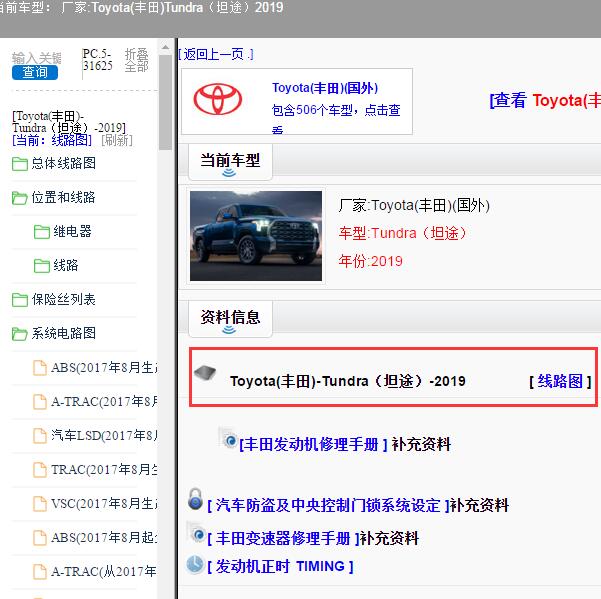Select the 当前车型 tab
This screenshot has height=599, width=601.
click(x=230, y=161)
